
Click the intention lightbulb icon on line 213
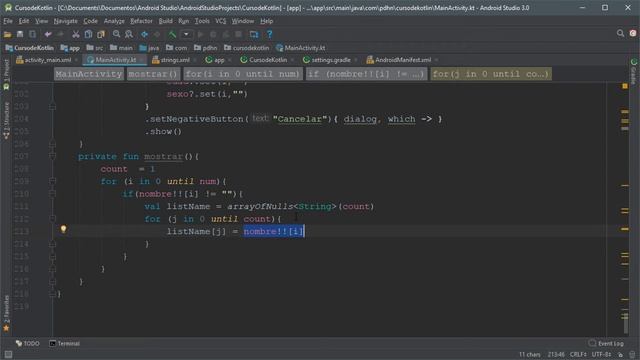(63, 229)
